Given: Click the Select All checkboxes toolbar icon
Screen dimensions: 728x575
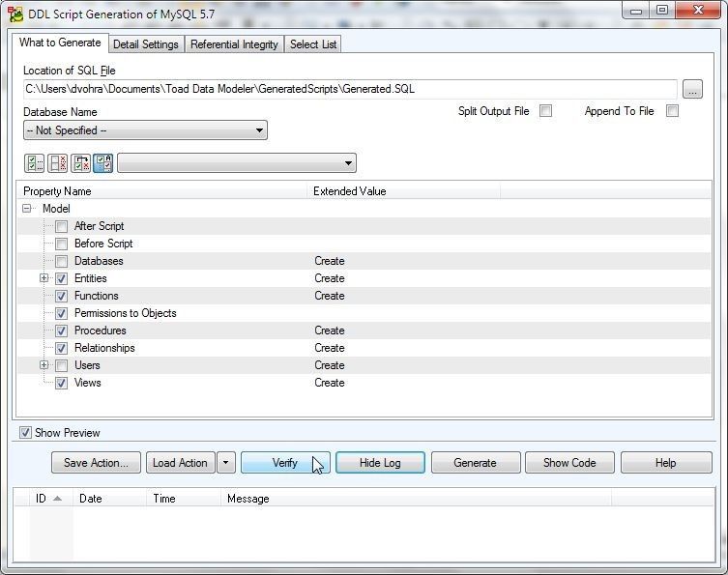Looking at the screenshot, I should click(x=35, y=163).
